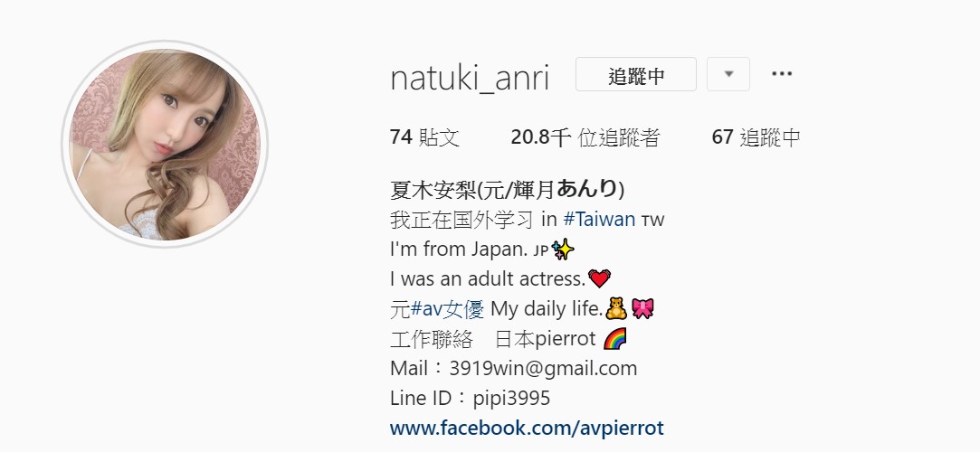Click the natuki_anri username heading
The width and height of the screenshot is (980, 452).
tap(470, 79)
